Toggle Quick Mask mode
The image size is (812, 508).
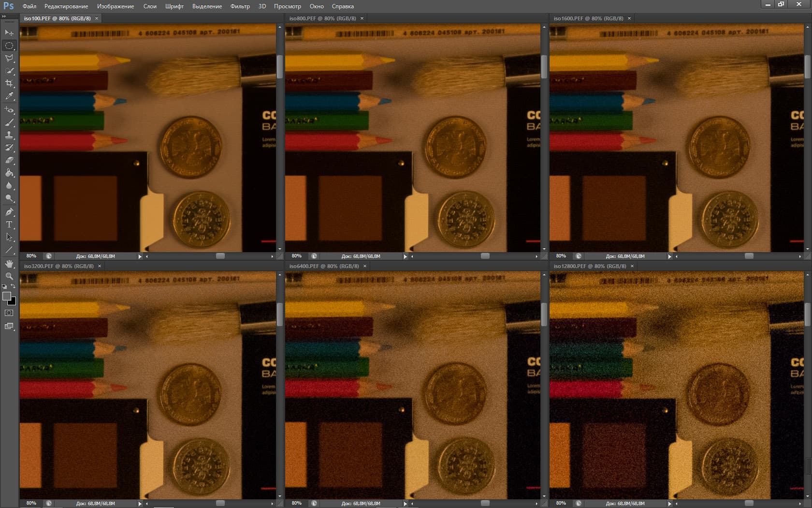coord(9,313)
